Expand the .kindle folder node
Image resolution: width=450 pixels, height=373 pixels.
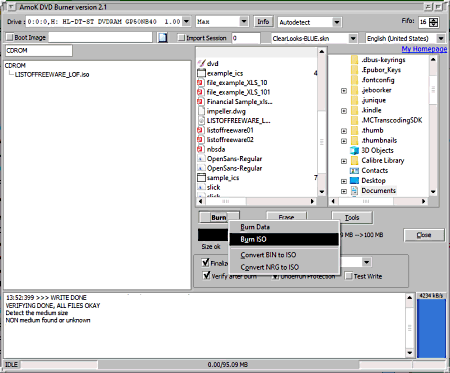[x=344, y=111]
